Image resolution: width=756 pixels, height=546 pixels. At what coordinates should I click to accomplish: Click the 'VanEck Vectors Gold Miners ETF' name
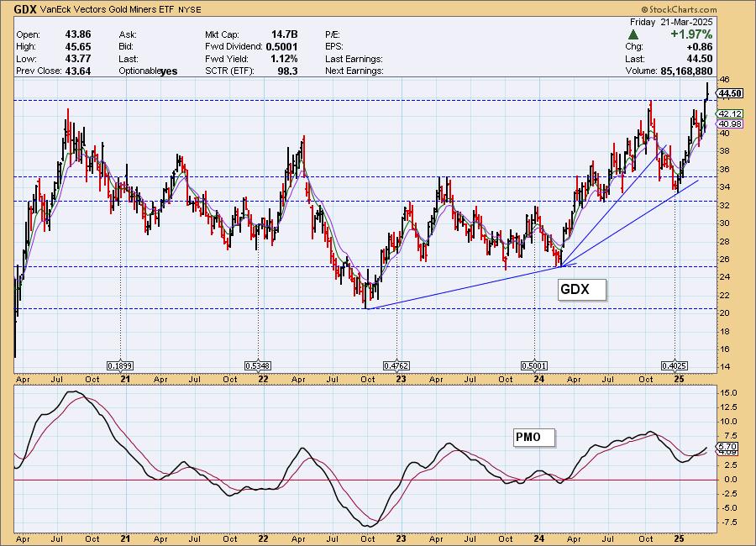107,9
